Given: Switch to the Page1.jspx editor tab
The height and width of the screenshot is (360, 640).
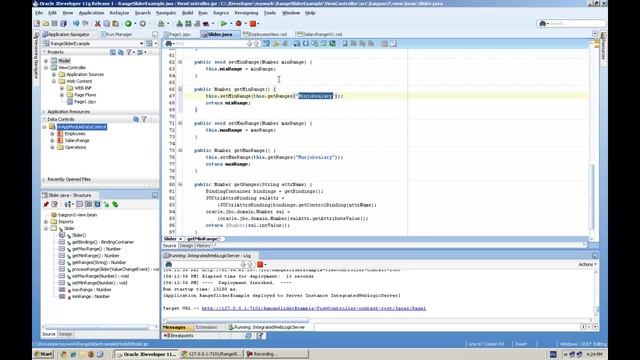Looking at the screenshot, I should [180, 35].
